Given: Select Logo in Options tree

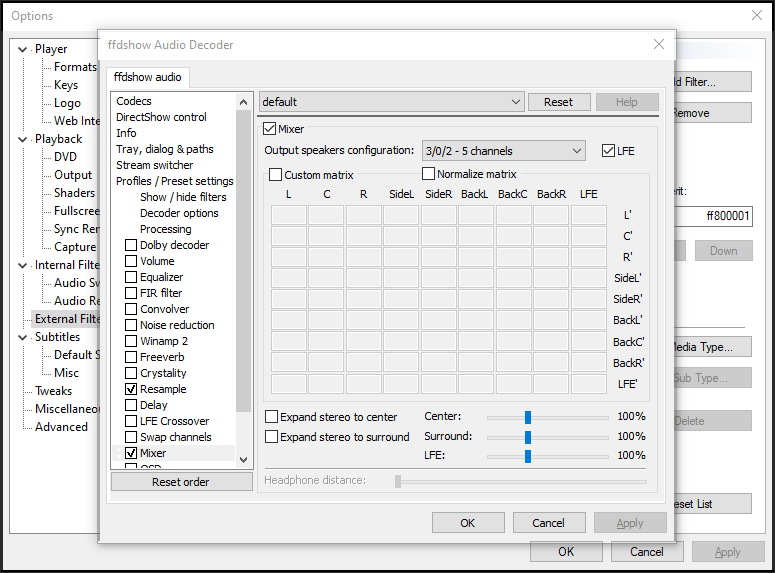Looking at the screenshot, I should (67, 103).
